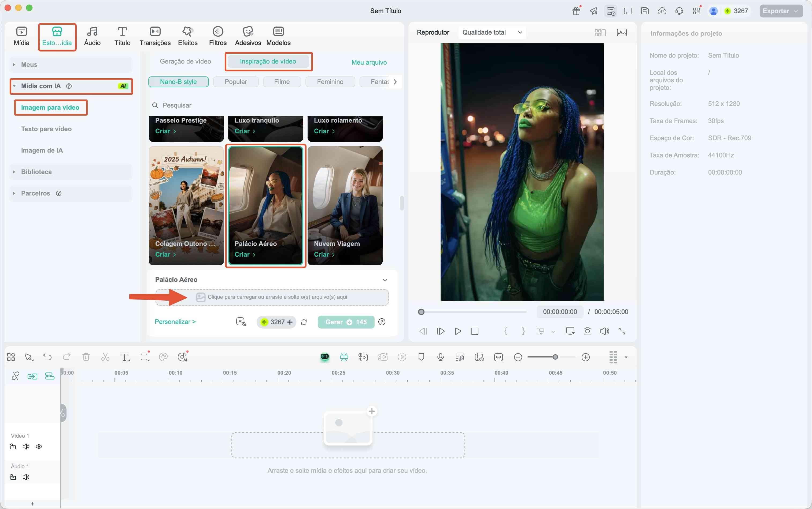
Task: Expand the Biblioteca section
Action: click(36, 172)
